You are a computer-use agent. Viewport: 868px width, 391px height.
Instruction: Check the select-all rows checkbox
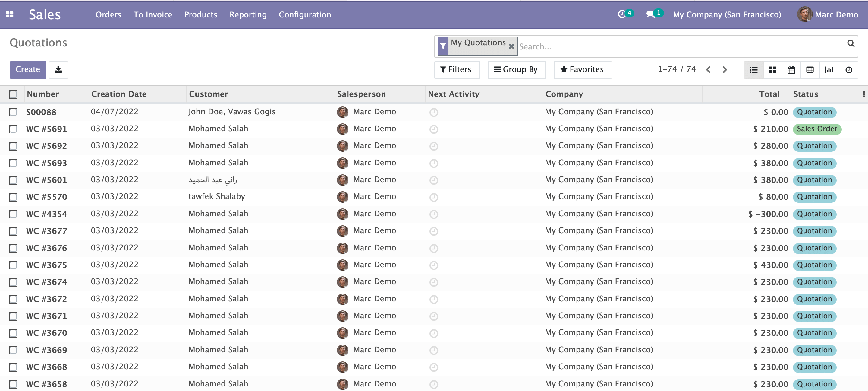(13, 94)
